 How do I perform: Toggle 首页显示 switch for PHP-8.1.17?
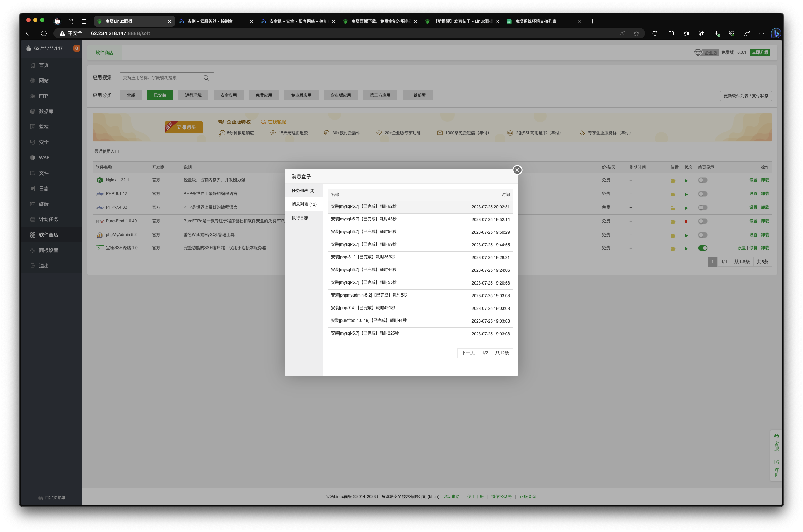pos(703,194)
